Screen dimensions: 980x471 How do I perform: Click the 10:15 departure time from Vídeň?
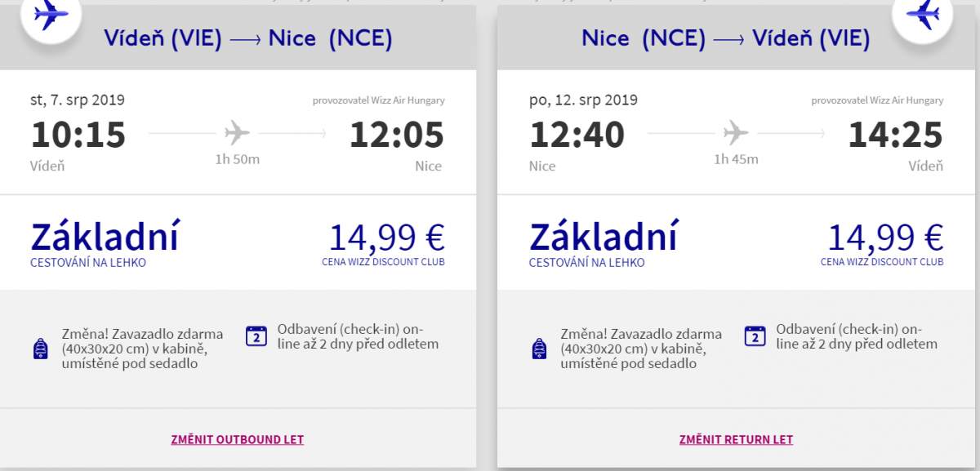(78, 135)
